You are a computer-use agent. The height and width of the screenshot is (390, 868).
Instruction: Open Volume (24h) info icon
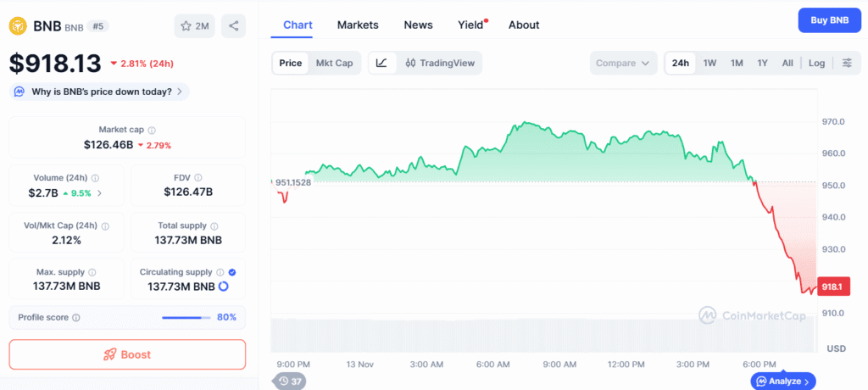[95, 178]
